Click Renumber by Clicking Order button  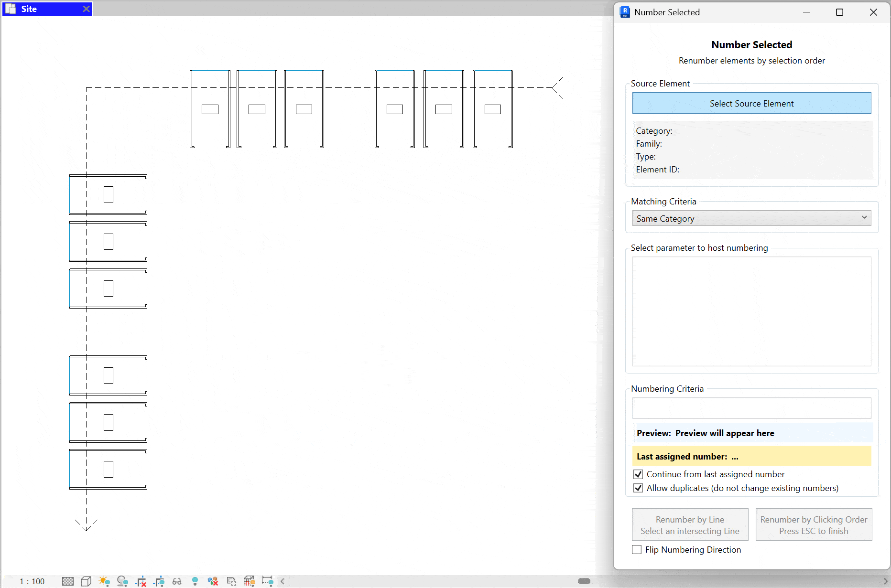[814, 524]
